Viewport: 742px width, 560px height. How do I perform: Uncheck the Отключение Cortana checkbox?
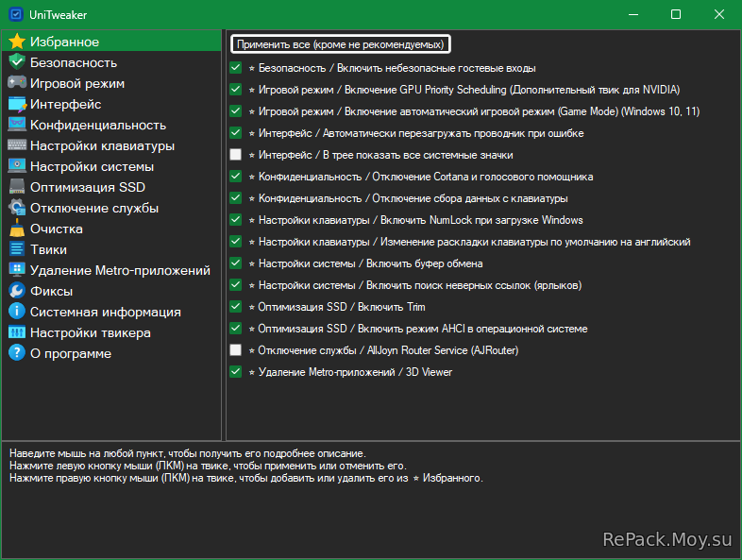(236, 177)
